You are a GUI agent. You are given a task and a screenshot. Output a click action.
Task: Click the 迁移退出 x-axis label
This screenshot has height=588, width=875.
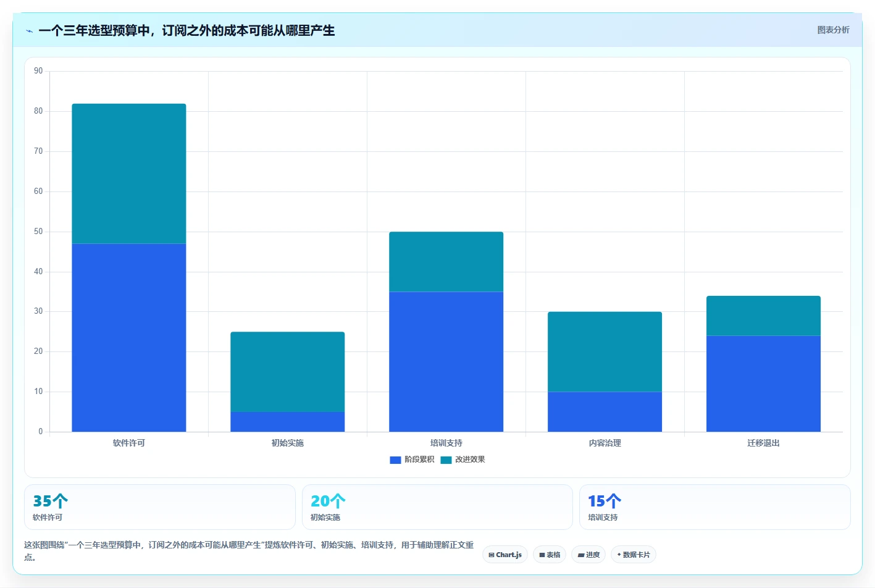tap(764, 443)
